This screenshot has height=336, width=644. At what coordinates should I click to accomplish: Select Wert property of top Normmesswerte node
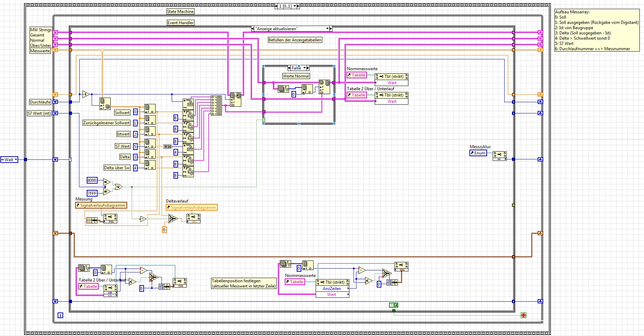(x=392, y=83)
